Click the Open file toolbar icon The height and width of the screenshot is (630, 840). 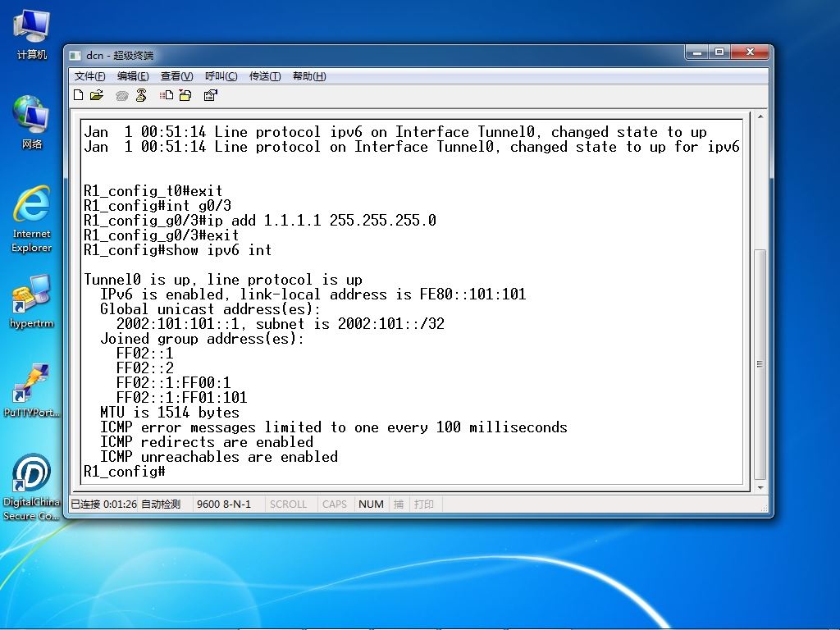tap(97, 95)
